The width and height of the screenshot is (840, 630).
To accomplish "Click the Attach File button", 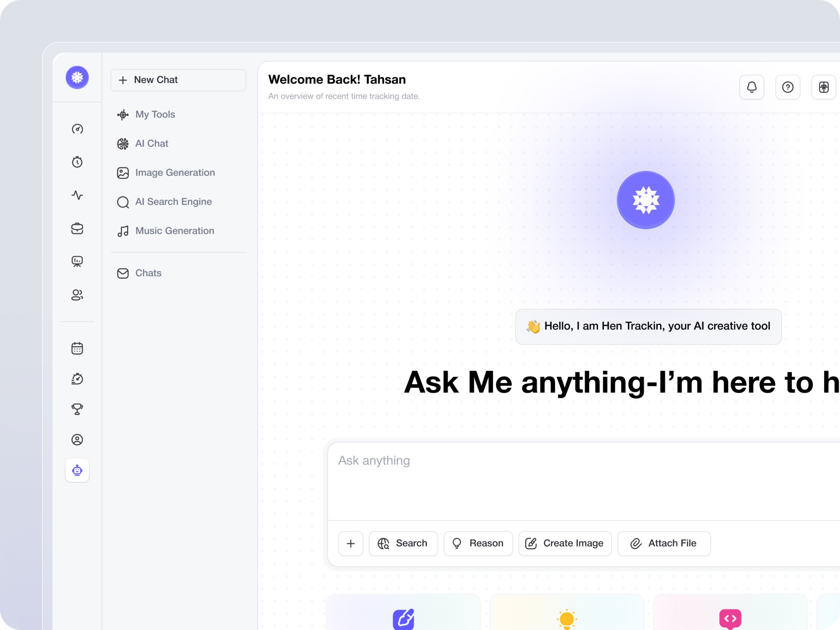I will click(x=664, y=544).
